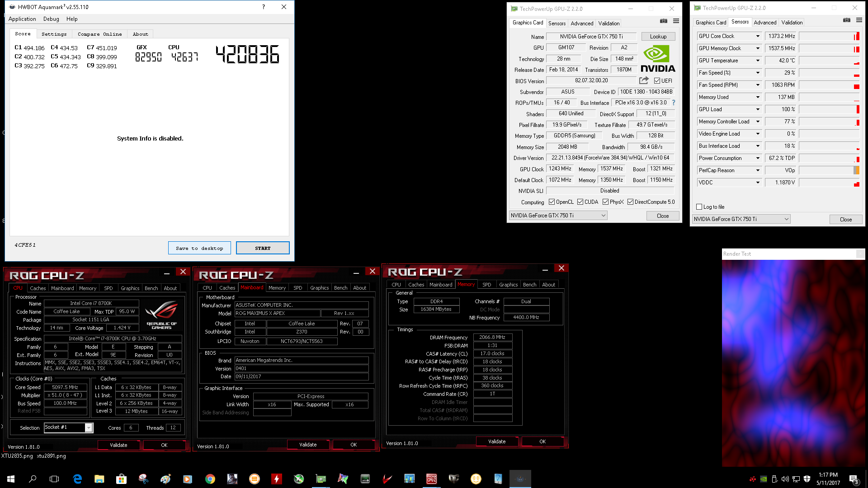Enable Log to file checkbox

click(699, 207)
